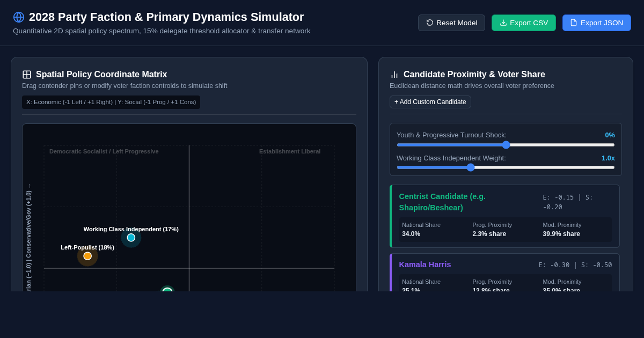Click the 'Working Class Independent (17%)' label
Screen dimensions: 644x338
[x=131, y=229]
